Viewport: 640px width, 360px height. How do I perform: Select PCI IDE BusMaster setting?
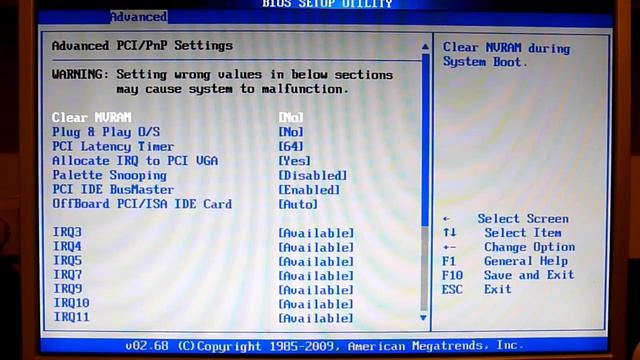click(113, 190)
